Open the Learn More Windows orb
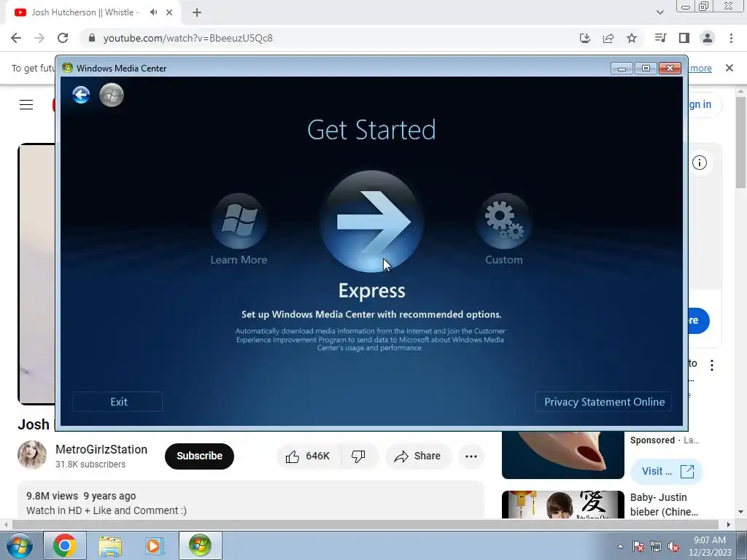Screen dimensions: 747x560 point(239,221)
